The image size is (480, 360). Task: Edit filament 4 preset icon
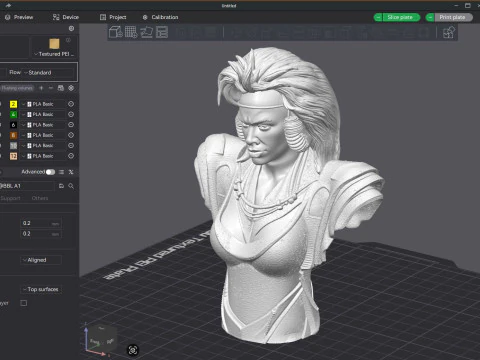coord(71,114)
